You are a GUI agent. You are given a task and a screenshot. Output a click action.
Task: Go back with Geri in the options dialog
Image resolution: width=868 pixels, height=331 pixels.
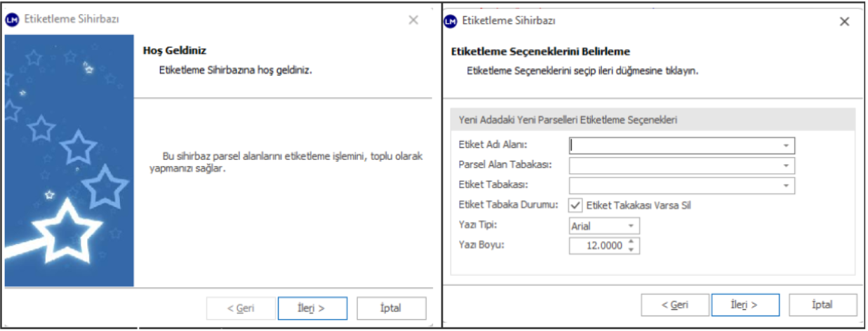coord(675,305)
